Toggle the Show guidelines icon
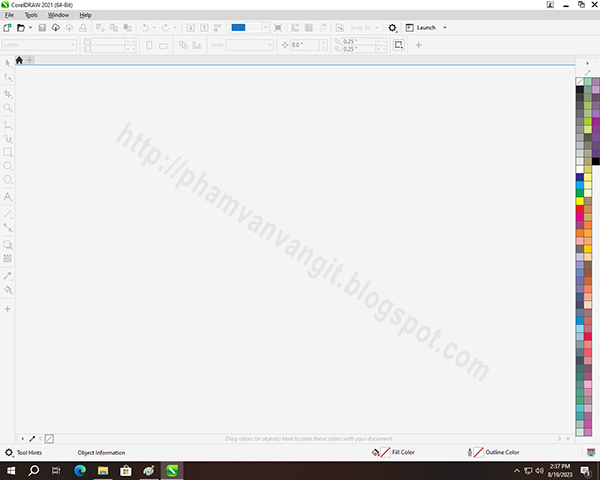The width and height of the screenshot is (600, 480). point(323,28)
